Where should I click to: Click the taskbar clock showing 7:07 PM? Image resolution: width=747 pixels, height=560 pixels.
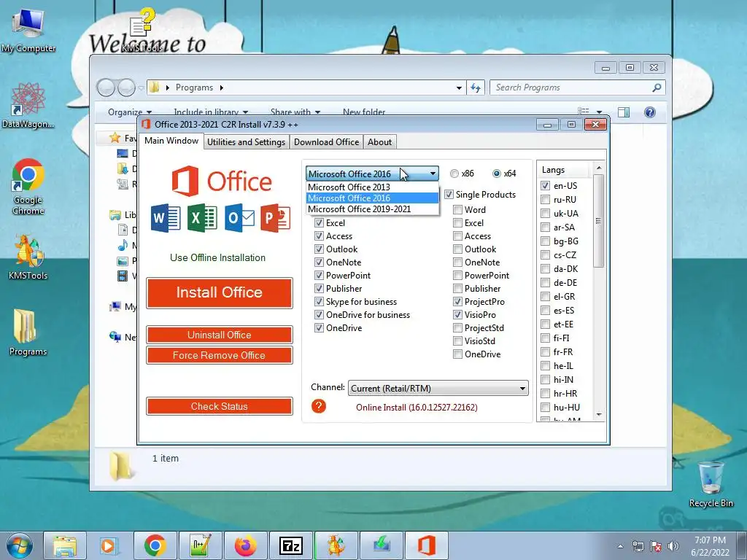click(x=710, y=546)
